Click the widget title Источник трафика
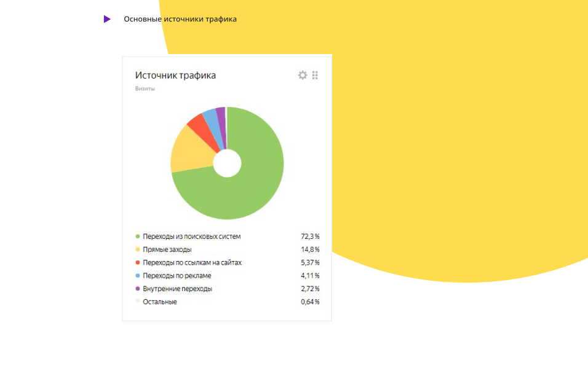This screenshot has height=371, width=588. 175,76
